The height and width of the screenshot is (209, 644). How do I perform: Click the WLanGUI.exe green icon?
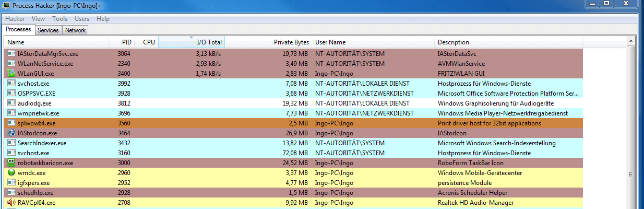(x=12, y=73)
